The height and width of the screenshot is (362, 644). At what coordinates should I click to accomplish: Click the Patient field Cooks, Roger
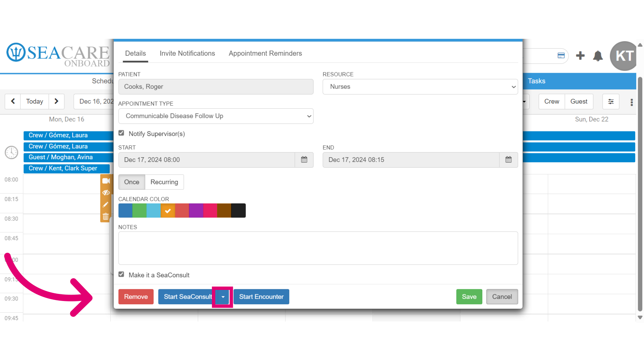[x=216, y=87]
